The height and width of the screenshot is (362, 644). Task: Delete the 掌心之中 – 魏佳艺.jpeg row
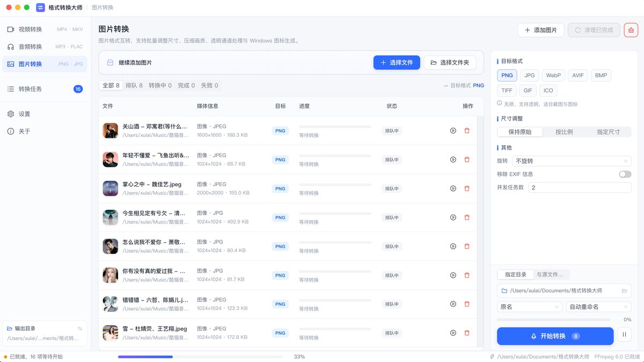coord(466,188)
